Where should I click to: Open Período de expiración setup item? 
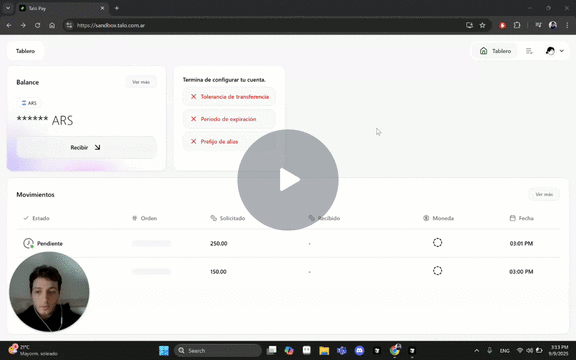229,119
